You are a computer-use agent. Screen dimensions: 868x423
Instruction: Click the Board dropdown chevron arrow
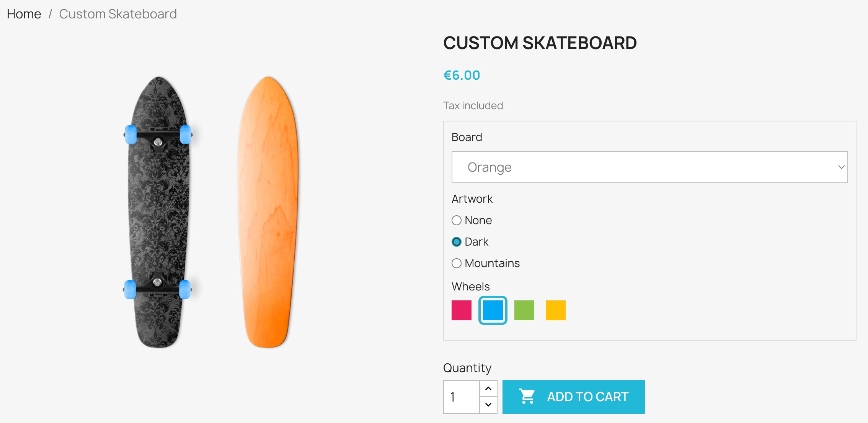coord(841,167)
